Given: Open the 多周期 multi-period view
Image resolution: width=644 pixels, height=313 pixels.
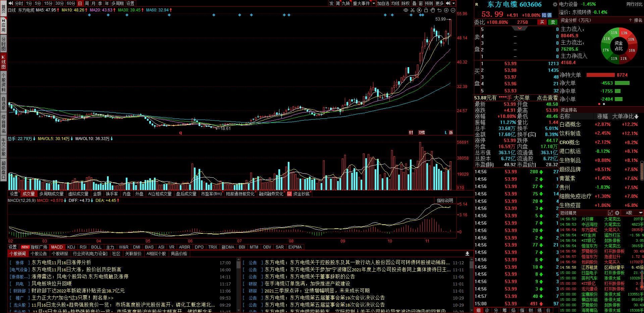Looking at the screenshot, I should 117,3.
